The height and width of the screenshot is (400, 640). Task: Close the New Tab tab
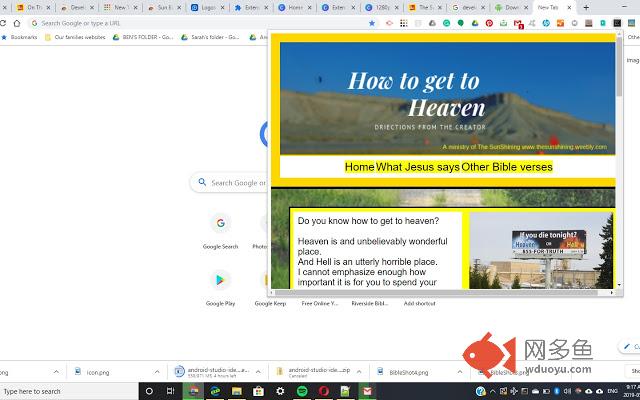[569, 7]
